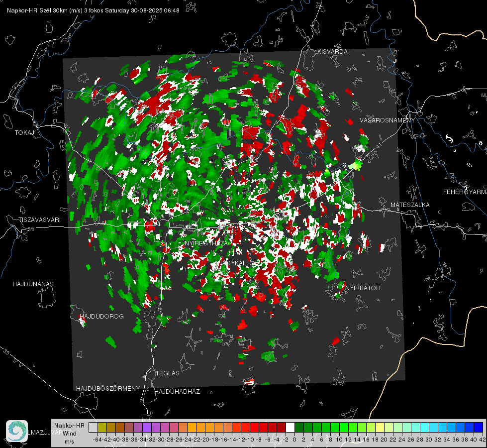Click the TISZAVASVÁRI town label

(x=39, y=220)
